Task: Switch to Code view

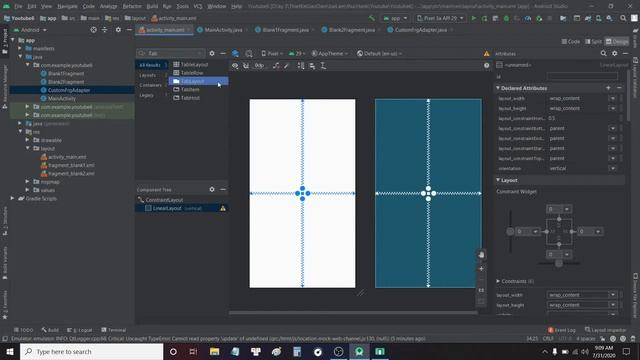Action: [x=571, y=42]
